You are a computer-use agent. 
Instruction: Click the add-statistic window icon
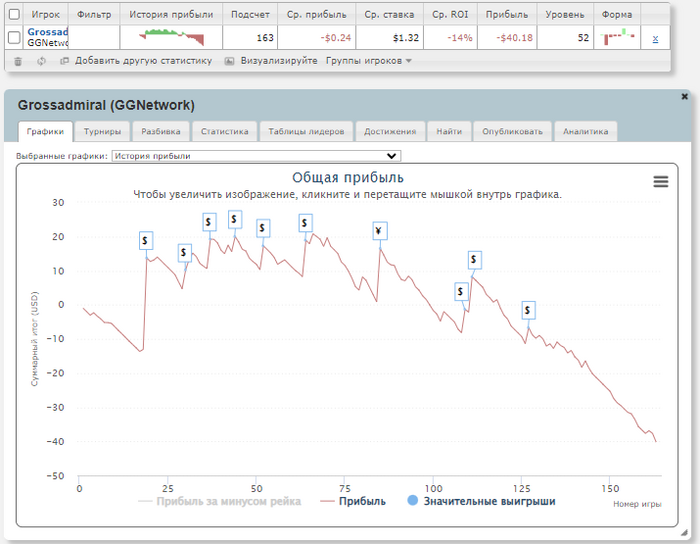[x=64, y=61]
